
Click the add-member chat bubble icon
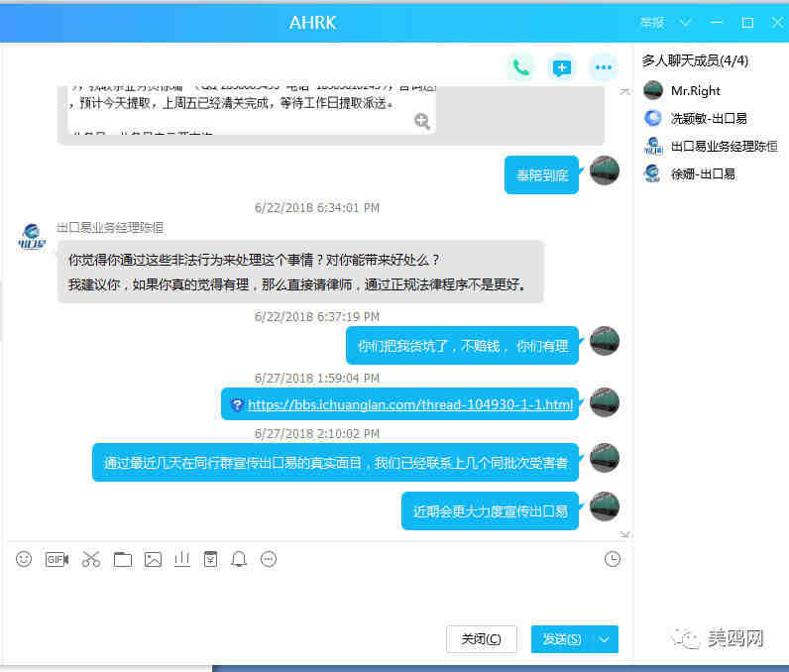pos(562,67)
